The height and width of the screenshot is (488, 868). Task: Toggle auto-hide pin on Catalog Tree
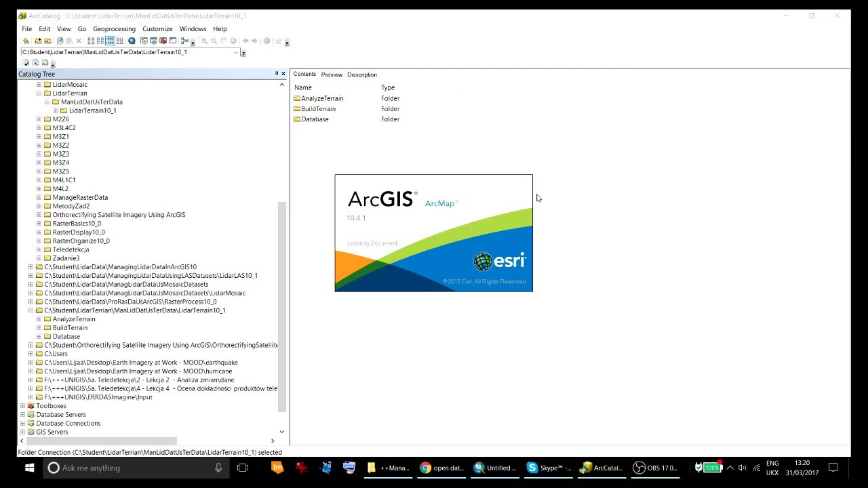click(277, 74)
